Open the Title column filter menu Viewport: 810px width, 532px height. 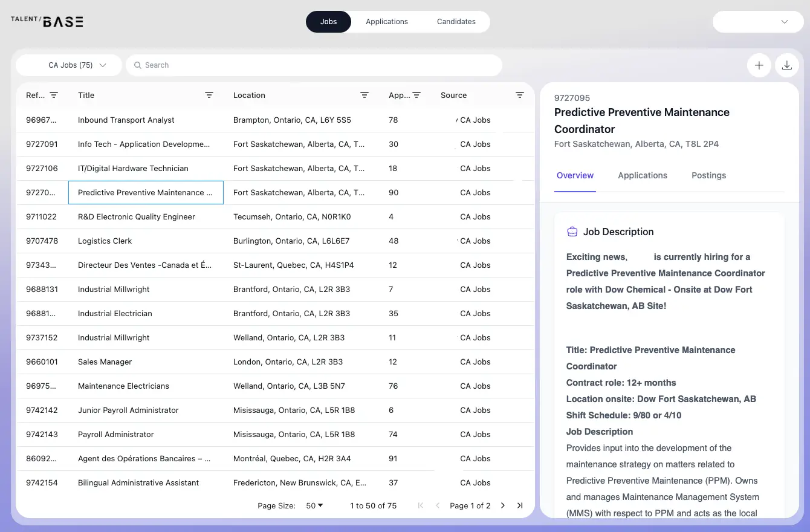(x=209, y=95)
